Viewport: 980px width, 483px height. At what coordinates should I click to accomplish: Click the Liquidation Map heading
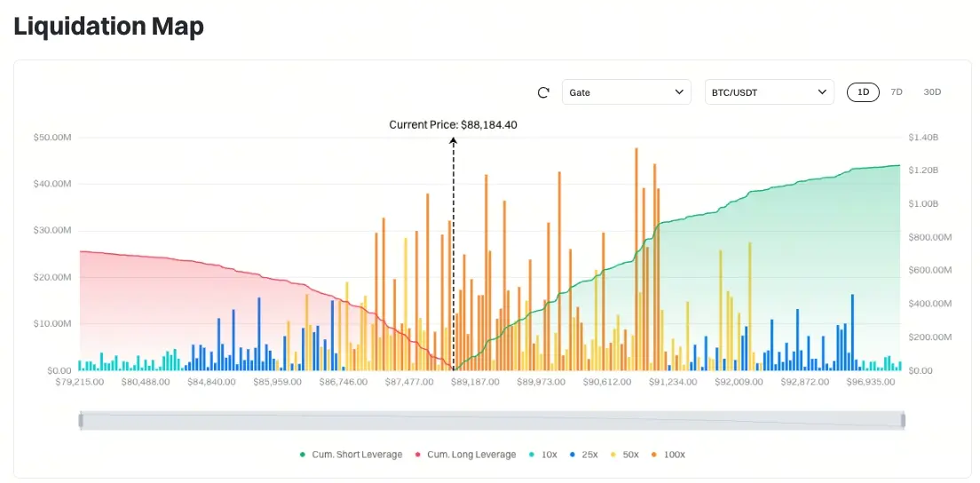click(x=109, y=27)
